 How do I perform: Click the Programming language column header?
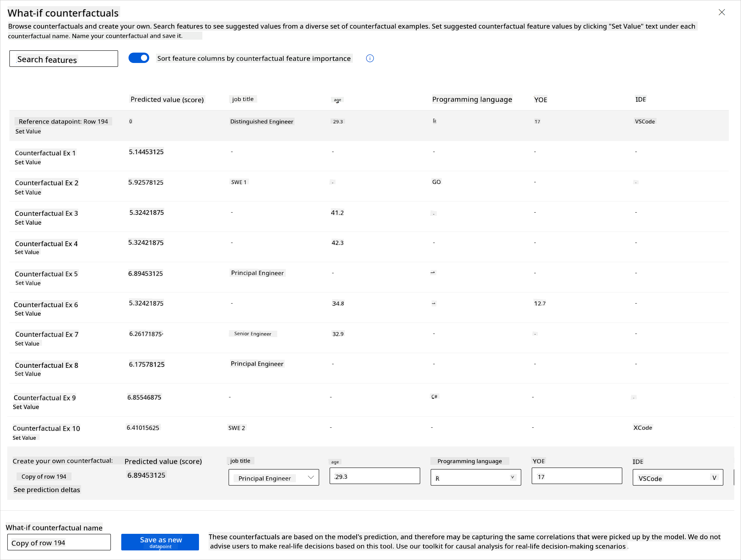coord(472,100)
